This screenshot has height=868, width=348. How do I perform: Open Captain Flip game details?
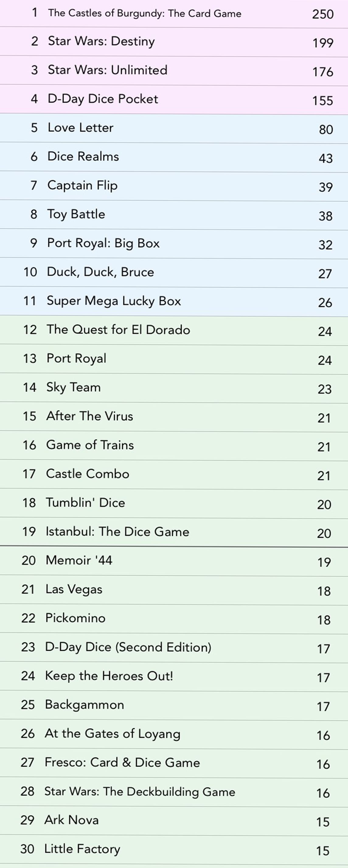tap(82, 185)
